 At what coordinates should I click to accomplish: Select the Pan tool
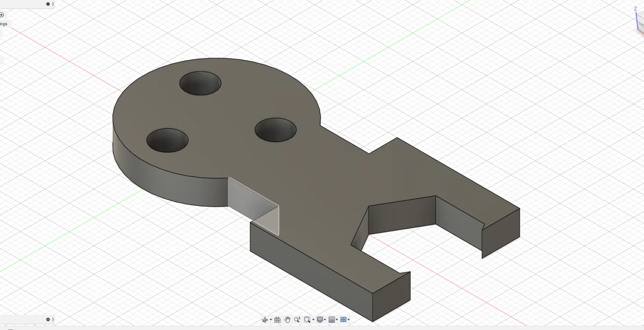point(287,319)
